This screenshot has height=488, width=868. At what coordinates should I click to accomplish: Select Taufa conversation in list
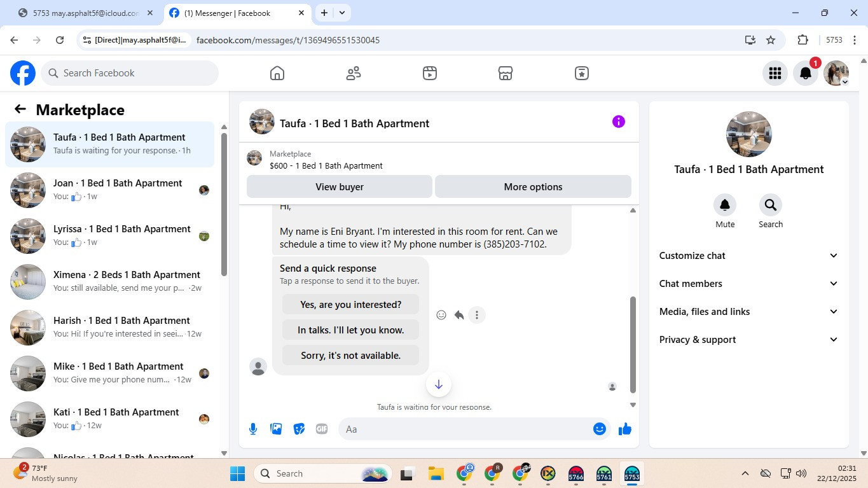tap(110, 144)
